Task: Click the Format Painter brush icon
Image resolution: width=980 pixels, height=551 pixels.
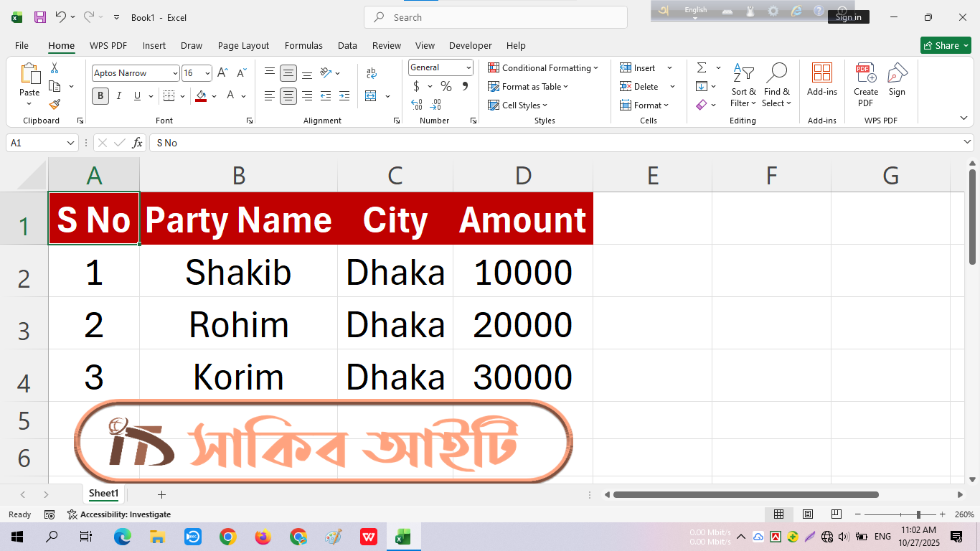Action: [x=55, y=105]
